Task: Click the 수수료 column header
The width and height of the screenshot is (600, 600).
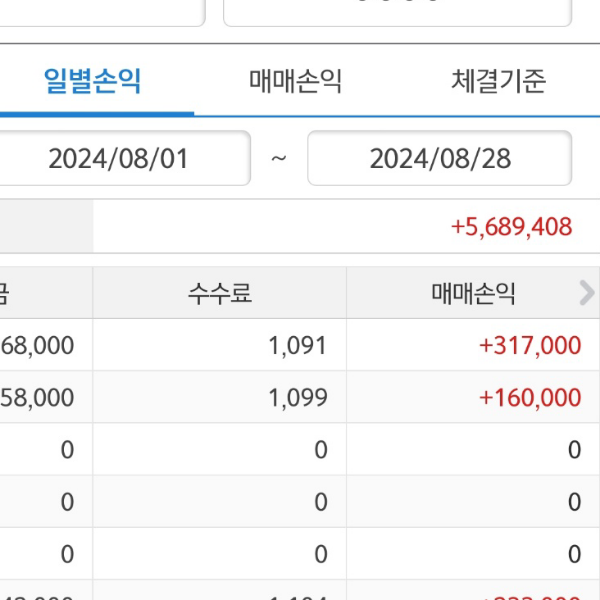Action: pyautogui.click(x=220, y=293)
